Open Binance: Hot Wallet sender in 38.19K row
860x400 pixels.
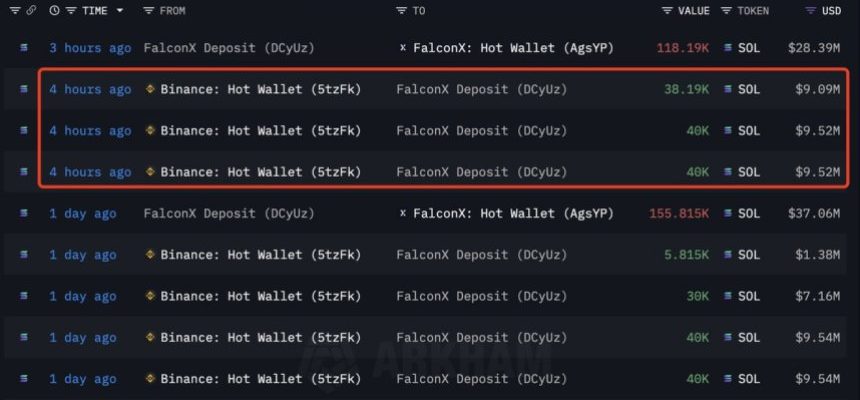(x=261, y=89)
